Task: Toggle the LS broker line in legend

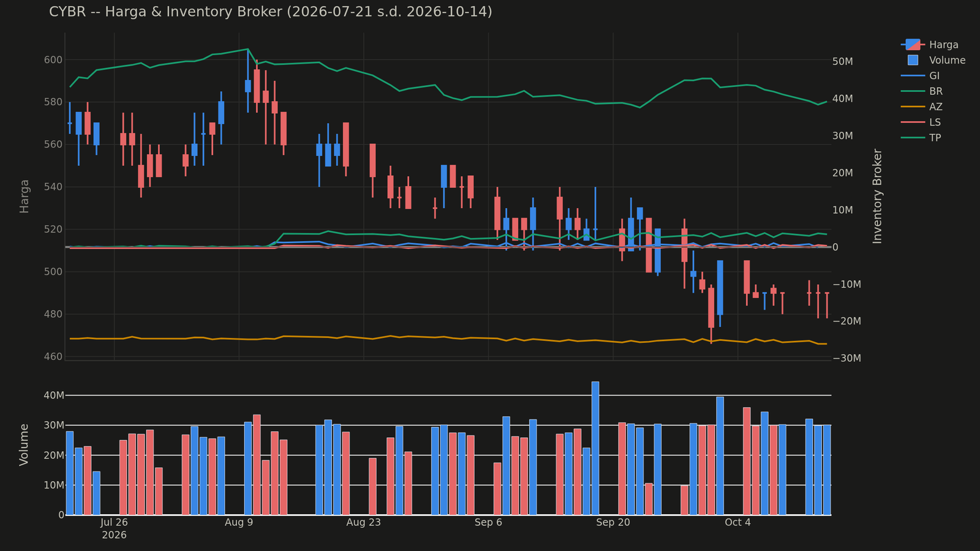Action: 921,122
